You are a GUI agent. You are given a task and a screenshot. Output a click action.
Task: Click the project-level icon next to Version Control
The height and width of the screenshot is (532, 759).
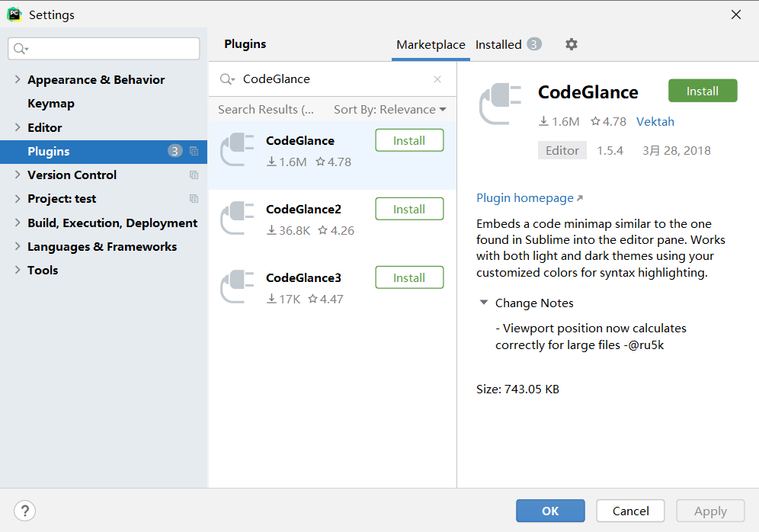tap(194, 175)
